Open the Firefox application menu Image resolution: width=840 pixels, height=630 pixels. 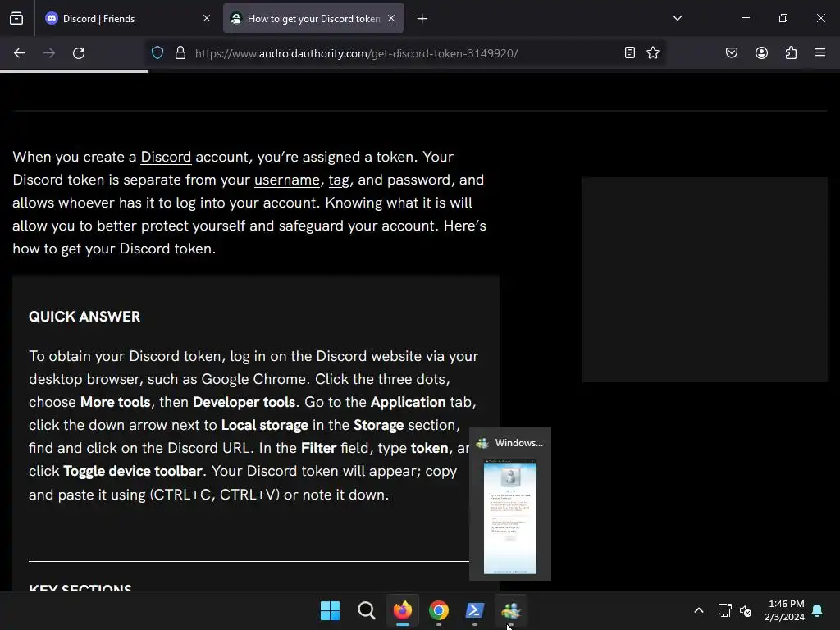[x=820, y=53]
